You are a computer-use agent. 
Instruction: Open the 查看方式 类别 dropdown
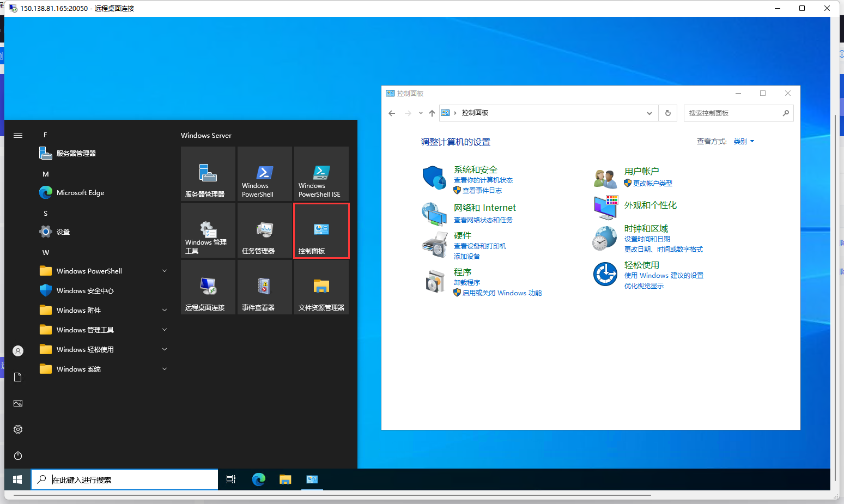pyautogui.click(x=744, y=142)
